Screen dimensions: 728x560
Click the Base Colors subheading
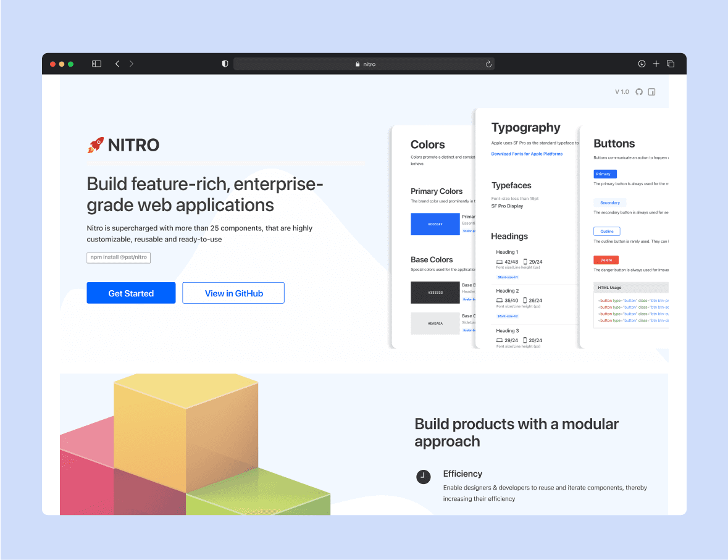432,259
